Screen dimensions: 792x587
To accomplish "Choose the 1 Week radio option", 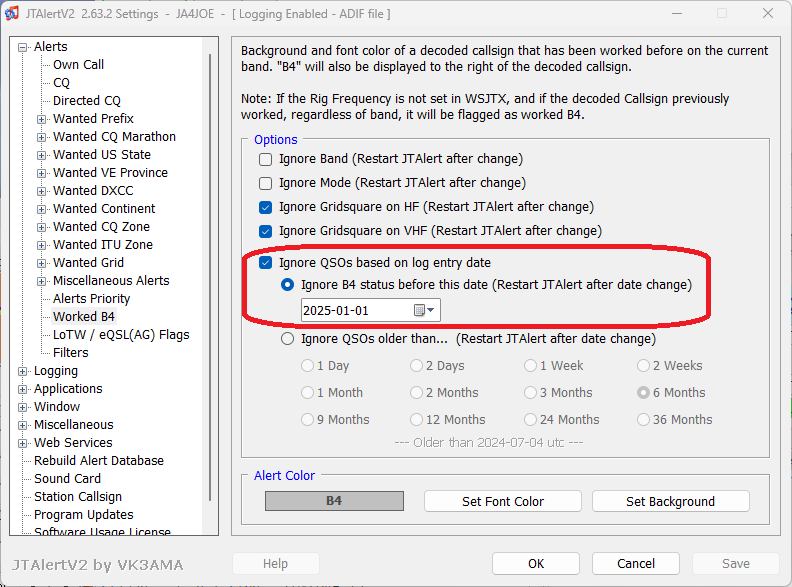I will coord(530,365).
